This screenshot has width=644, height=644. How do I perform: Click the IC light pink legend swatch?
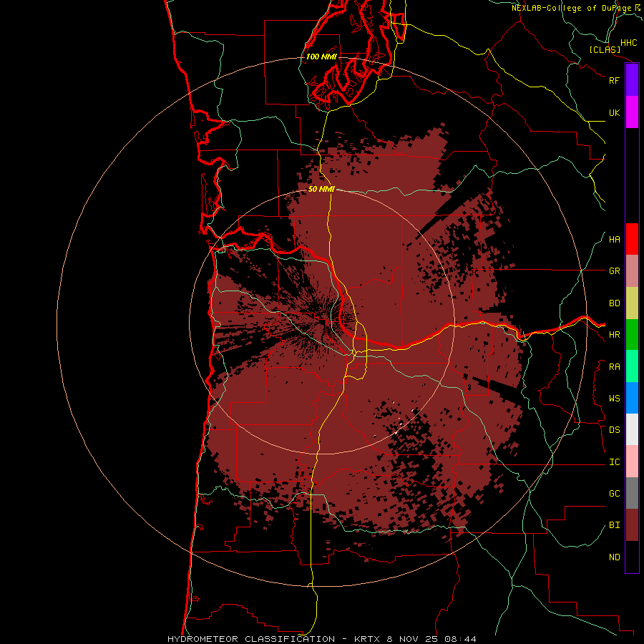632,462
